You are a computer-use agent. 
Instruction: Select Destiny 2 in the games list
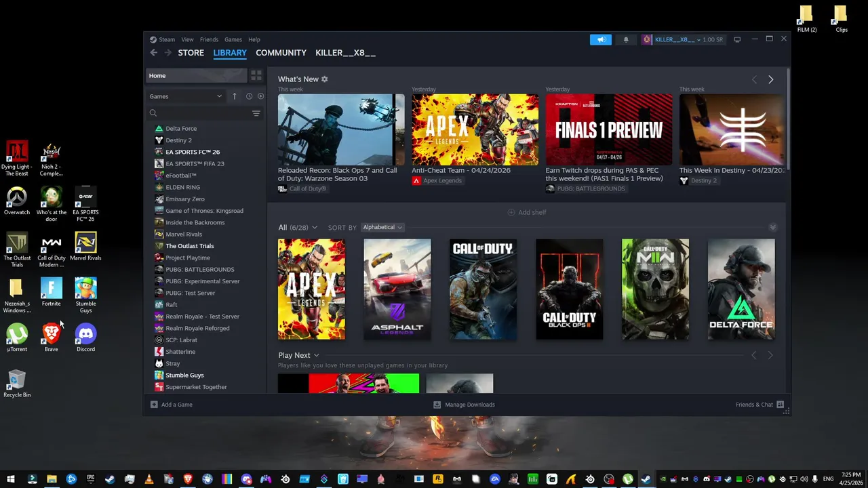tap(178, 140)
